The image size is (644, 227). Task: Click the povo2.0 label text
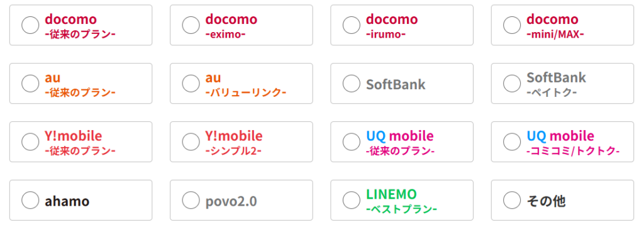pos(231,201)
